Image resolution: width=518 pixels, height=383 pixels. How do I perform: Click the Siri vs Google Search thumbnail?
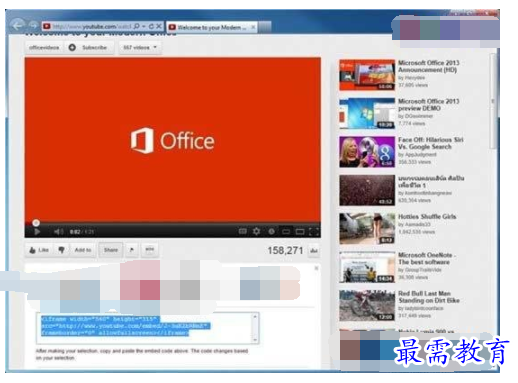367,152
